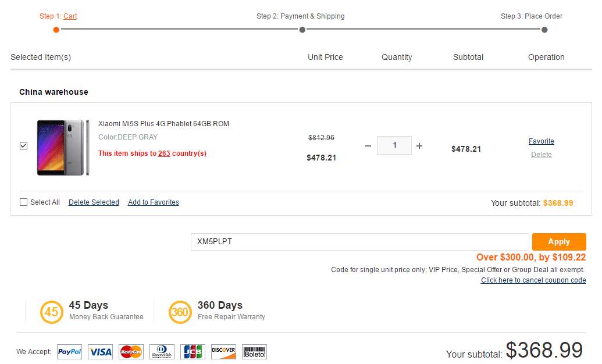Click the PayPal payment icon
This screenshot has width=602, height=364.
pos(69,352)
